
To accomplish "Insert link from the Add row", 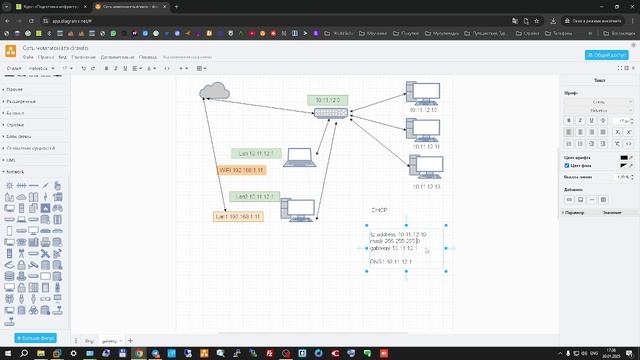I will click(569, 200).
